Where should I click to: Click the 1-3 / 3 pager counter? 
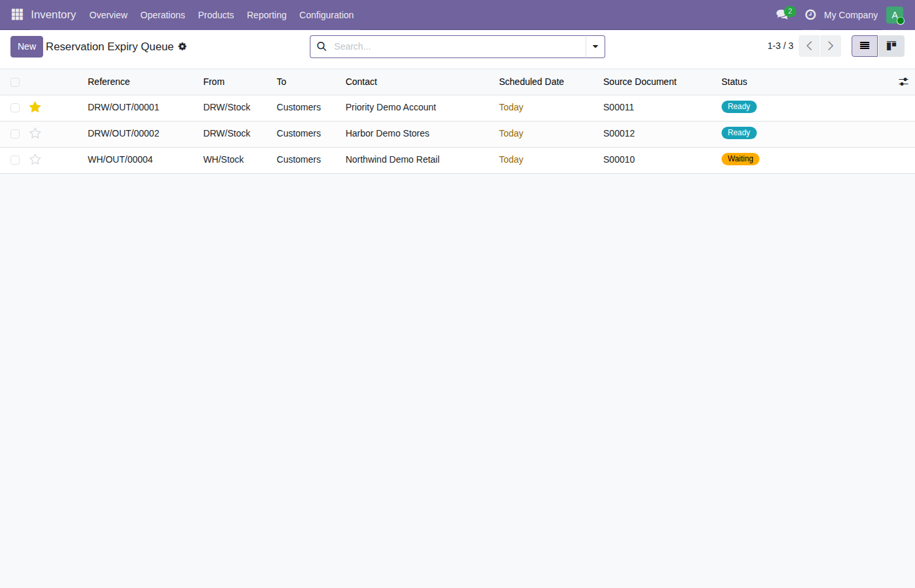(780, 46)
